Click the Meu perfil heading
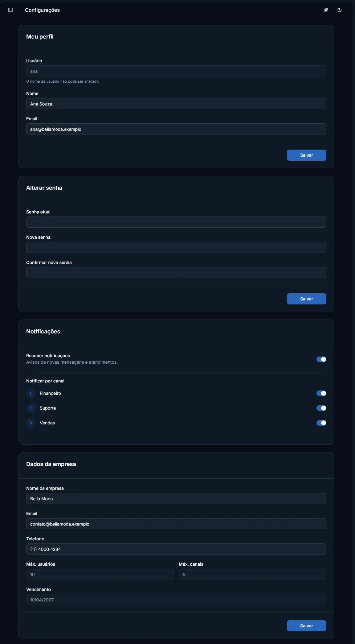This screenshot has width=355, height=644. click(40, 37)
